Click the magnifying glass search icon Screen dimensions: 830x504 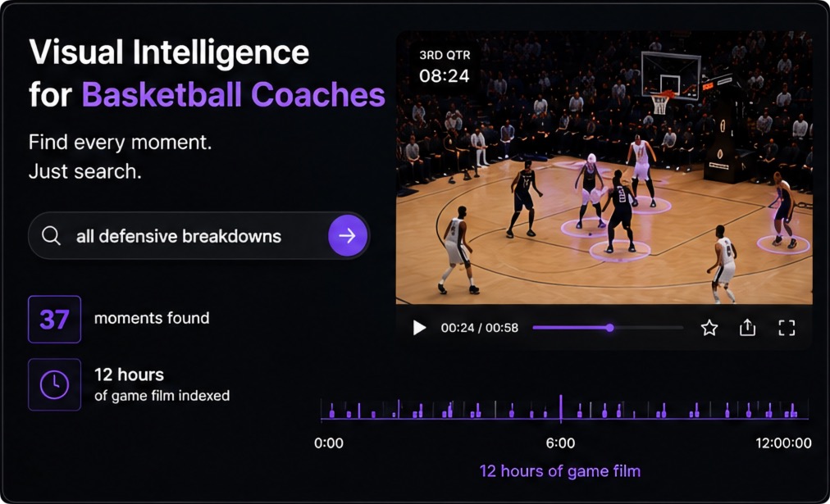click(51, 236)
